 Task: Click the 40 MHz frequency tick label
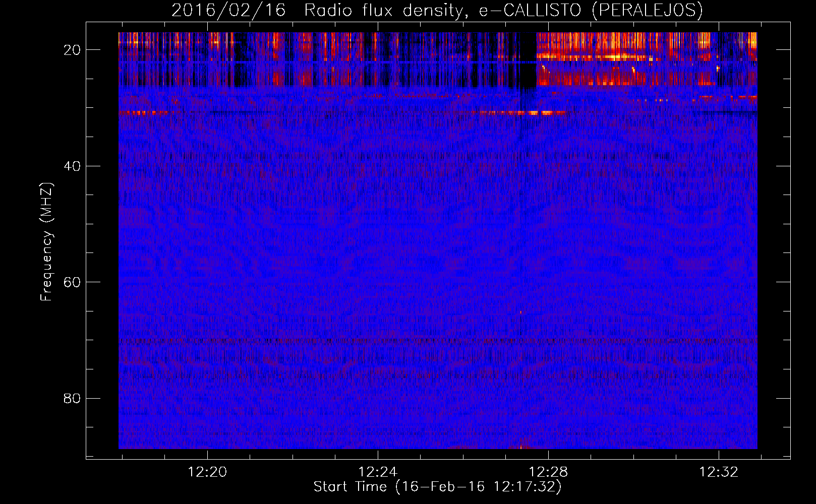[72, 166]
